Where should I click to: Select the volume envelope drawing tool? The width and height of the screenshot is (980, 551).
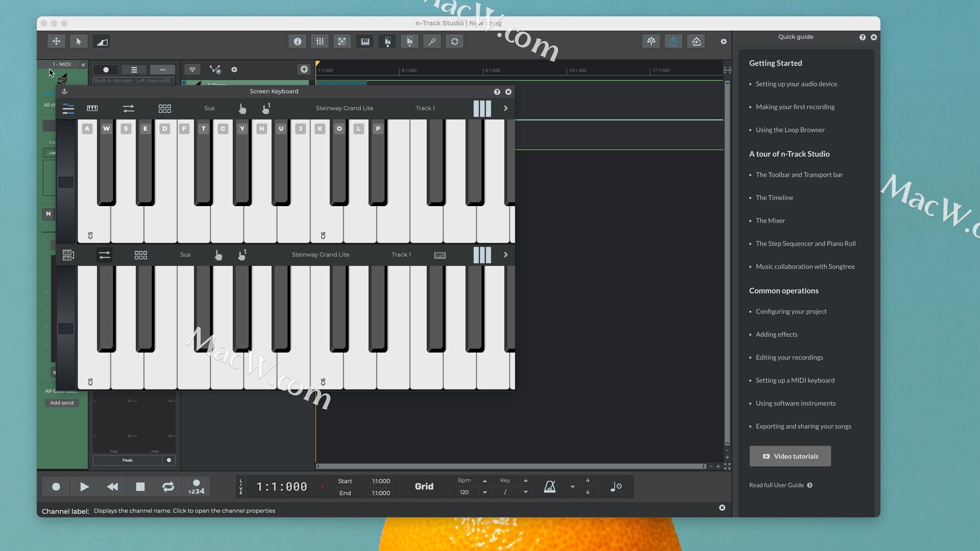(x=102, y=41)
